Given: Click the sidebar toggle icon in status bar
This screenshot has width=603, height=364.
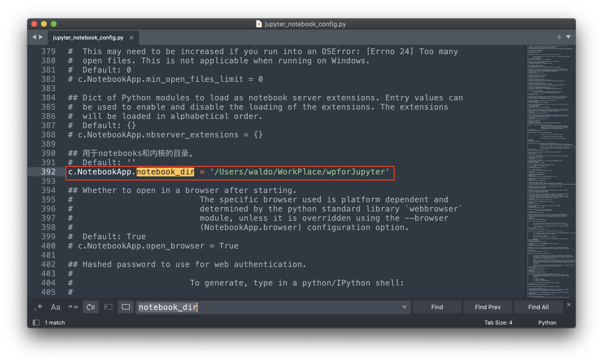Looking at the screenshot, I should point(36,322).
